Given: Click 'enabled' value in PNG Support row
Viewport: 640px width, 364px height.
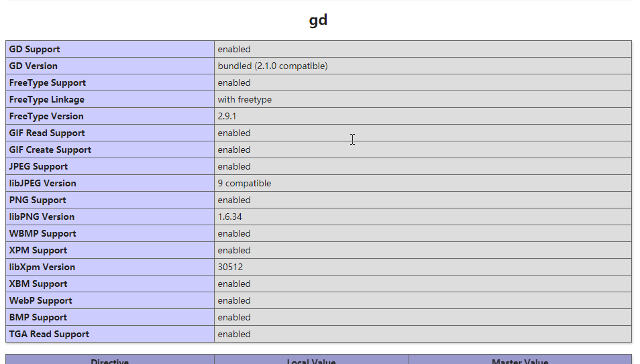Looking at the screenshot, I should pyautogui.click(x=234, y=200).
